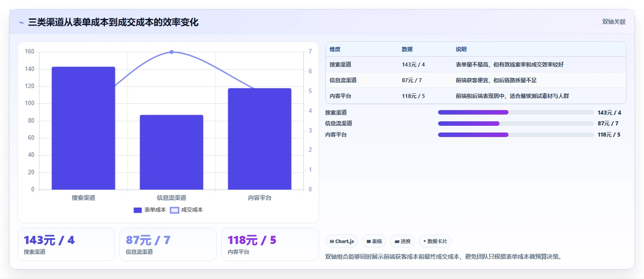Click the footer note starting 双轴组合能够同时展示
The width and height of the screenshot is (644, 279).
pyautogui.click(x=443, y=257)
